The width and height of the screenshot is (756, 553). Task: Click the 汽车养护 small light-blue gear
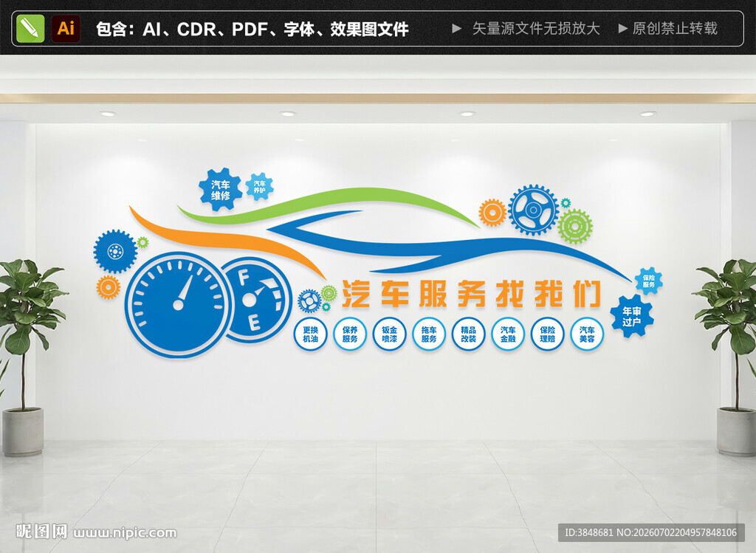pos(259,187)
